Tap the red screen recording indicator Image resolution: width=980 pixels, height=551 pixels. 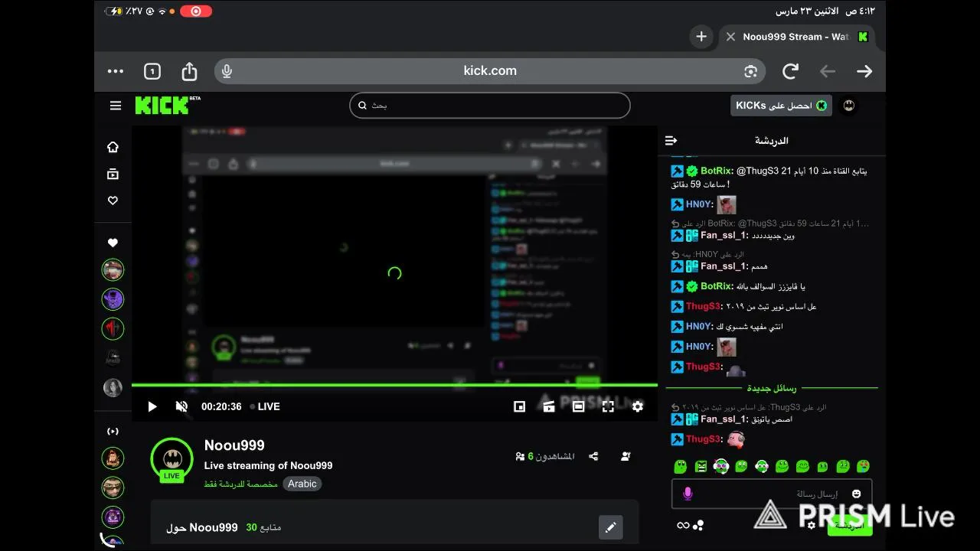coord(196,11)
